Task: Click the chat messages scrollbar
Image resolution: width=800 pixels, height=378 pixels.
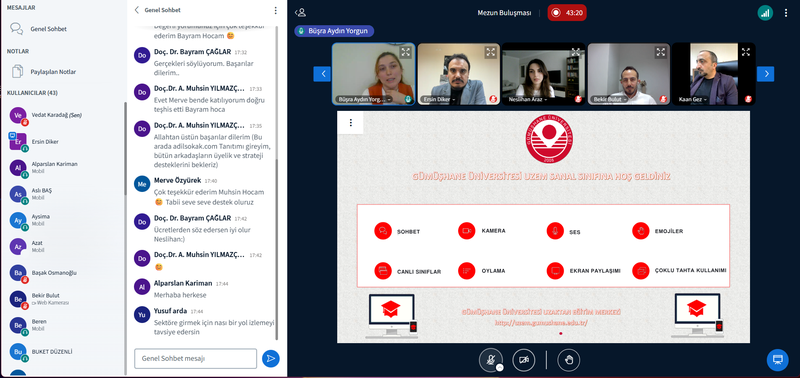Action: tap(277, 184)
